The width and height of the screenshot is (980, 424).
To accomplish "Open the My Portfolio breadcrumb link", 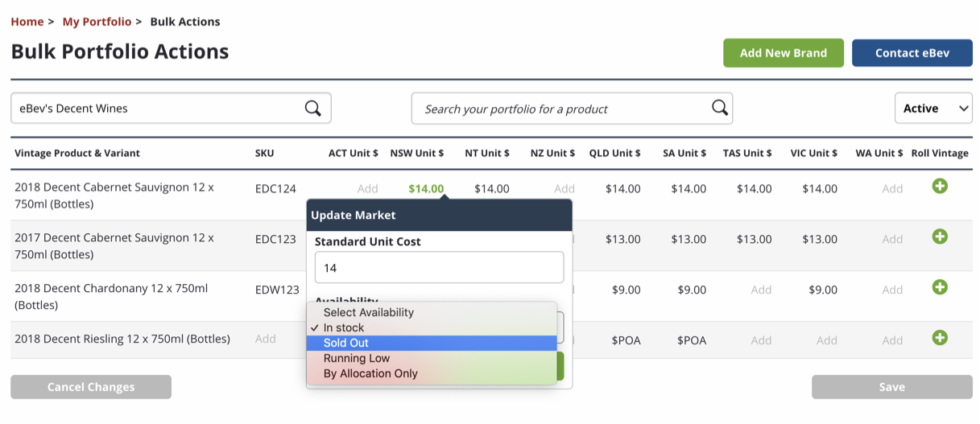I will (x=97, y=22).
